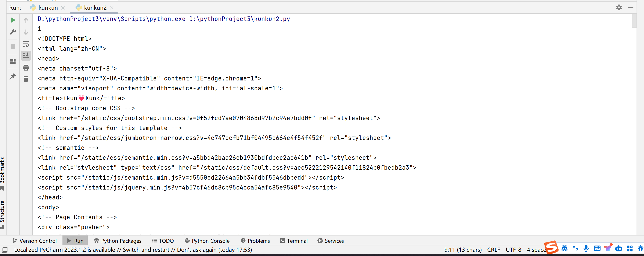Viewport: 644px width, 256px height.
Task: Toggle the Run tool window button
Action: tap(75, 241)
